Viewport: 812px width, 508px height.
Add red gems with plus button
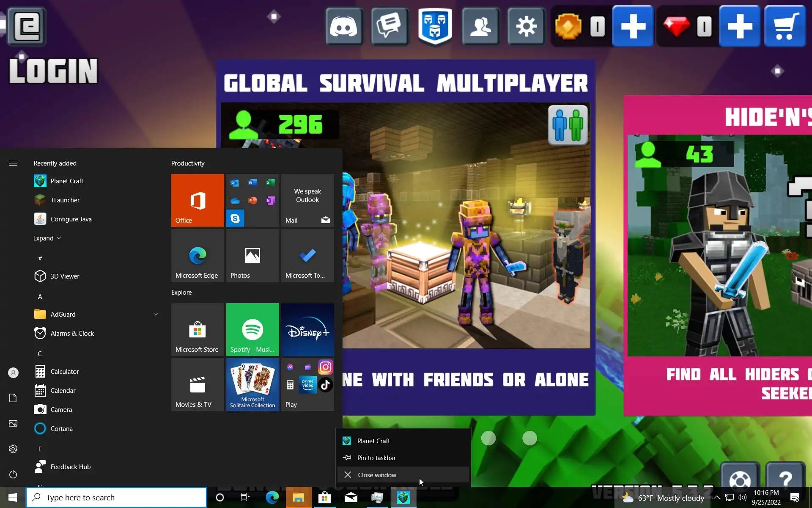739,27
